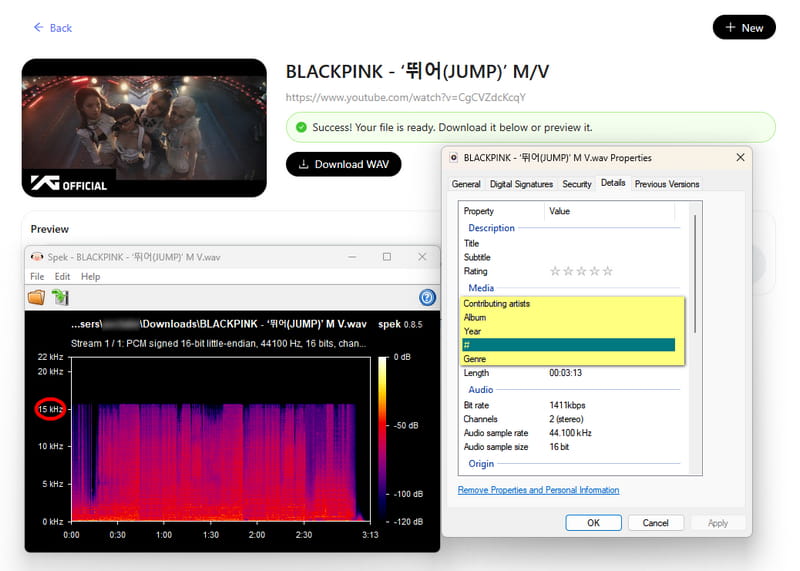Click the Spek app icon in title bar
The image size is (800, 571).
point(37,257)
